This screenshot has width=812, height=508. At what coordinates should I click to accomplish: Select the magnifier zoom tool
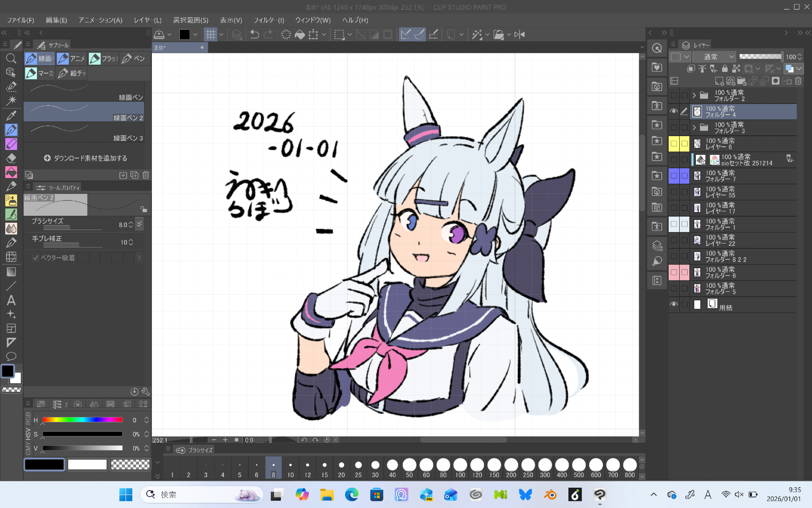click(x=11, y=59)
